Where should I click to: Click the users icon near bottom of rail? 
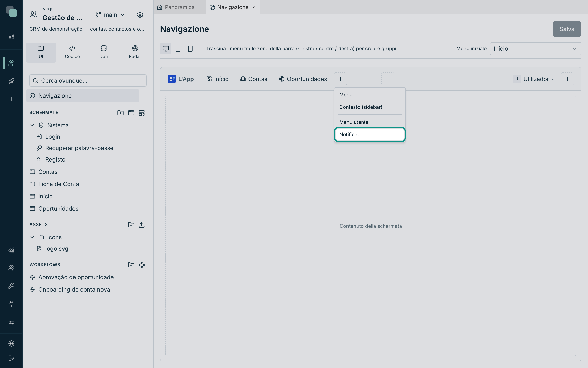point(11,268)
